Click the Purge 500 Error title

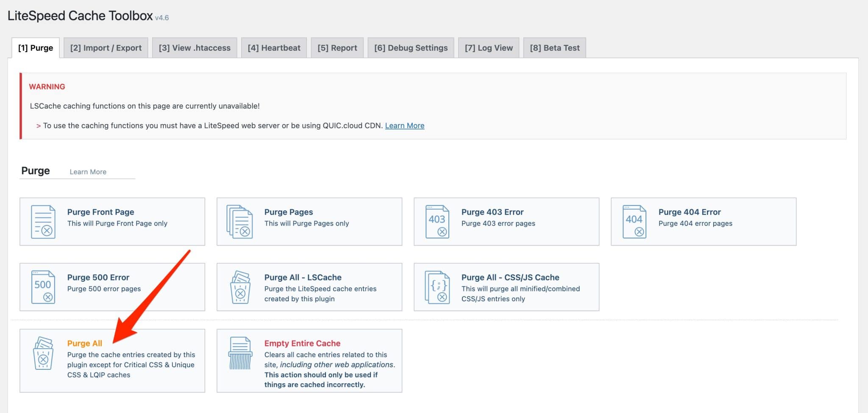coord(98,277)
